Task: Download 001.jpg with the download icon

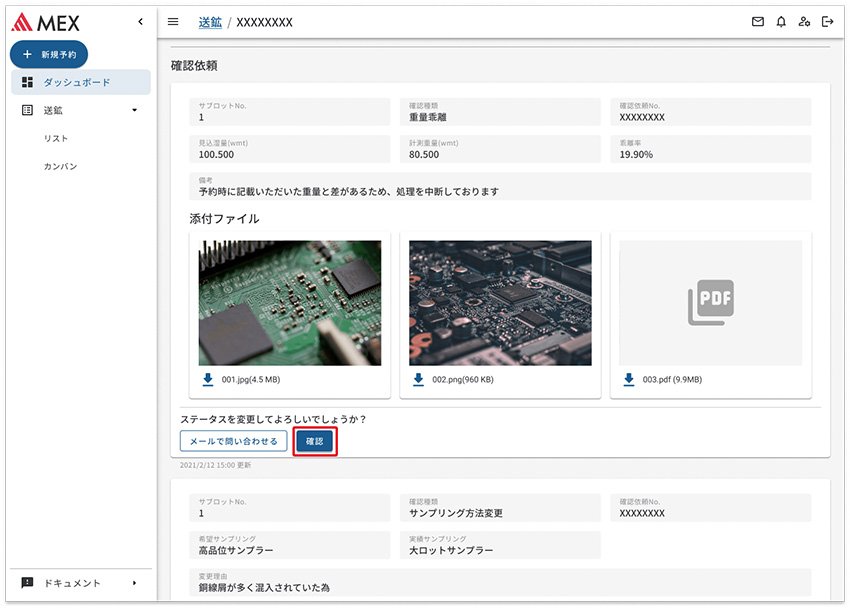Action: pyautogui.click(x=208, y=379)
